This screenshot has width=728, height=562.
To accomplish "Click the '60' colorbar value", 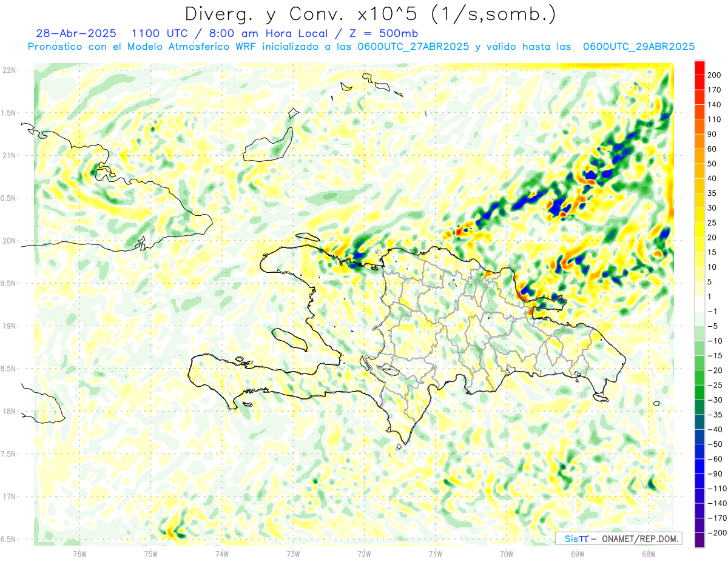I will click(x=712, y=149).
